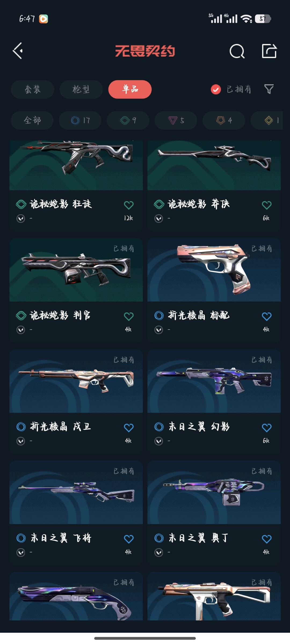Open the 诡秘蛇影 莽侠 weapon thumbnail
The width and height of the screenshot is (290, 644).
214,165
